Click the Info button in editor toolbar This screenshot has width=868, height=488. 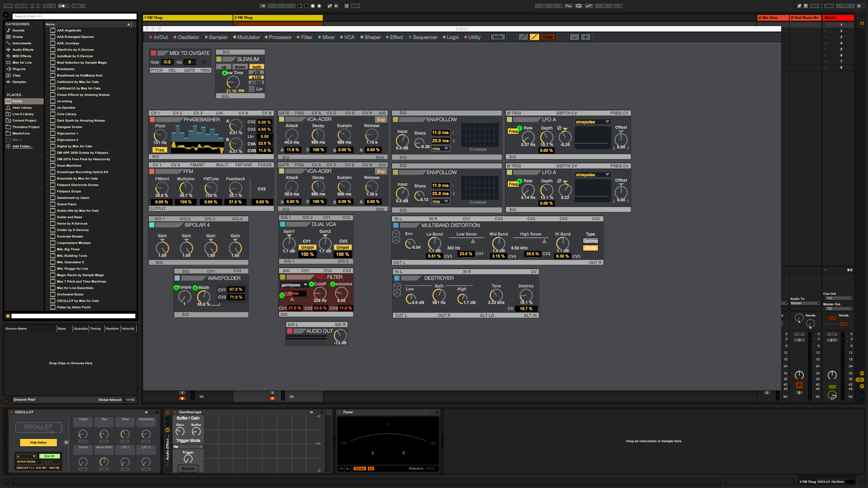[497, 37]
